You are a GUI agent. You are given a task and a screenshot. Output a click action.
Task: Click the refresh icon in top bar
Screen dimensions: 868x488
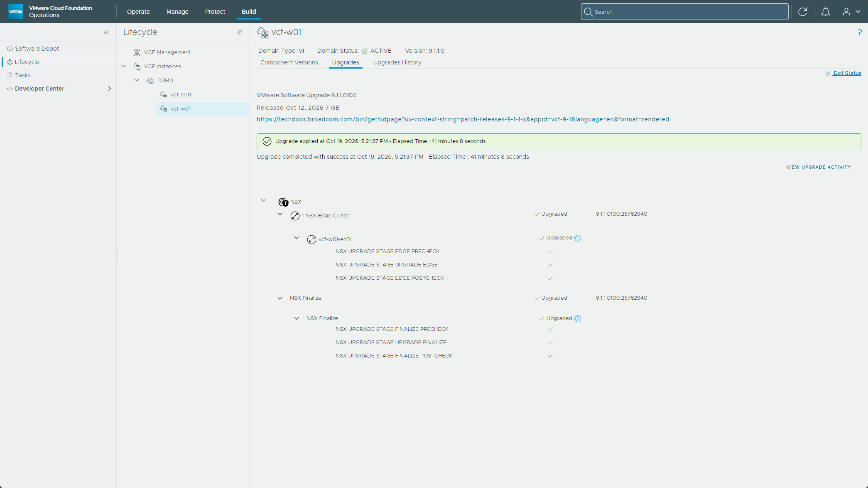802,12
